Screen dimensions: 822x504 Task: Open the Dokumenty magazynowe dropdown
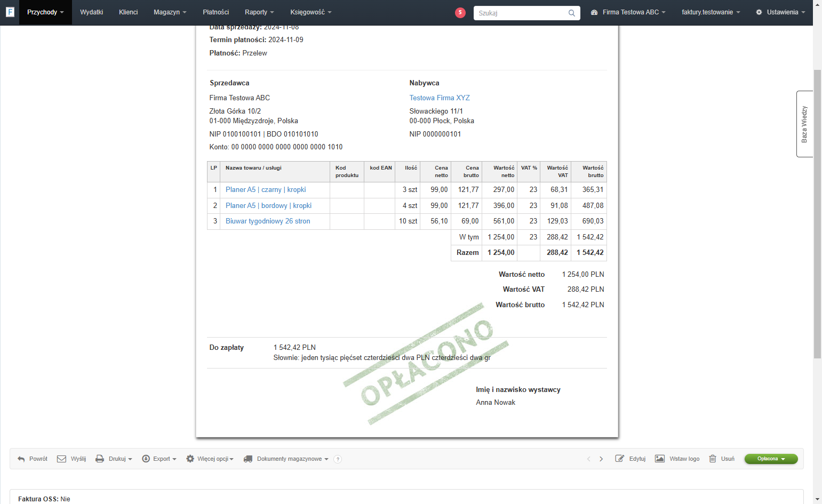(286, 459)
